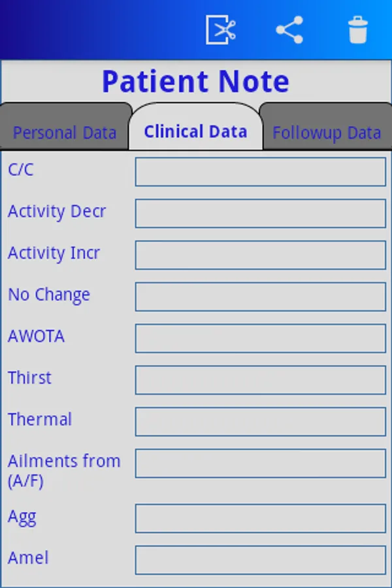Focus the Thirst entry field

[260, 380]
